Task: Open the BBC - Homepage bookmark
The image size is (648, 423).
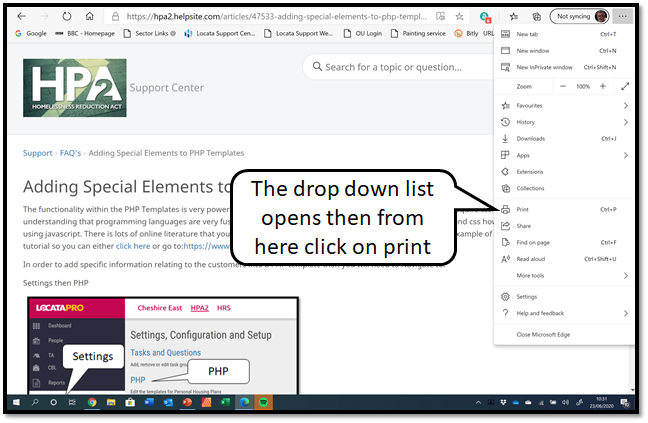Action: coord(85,33)
